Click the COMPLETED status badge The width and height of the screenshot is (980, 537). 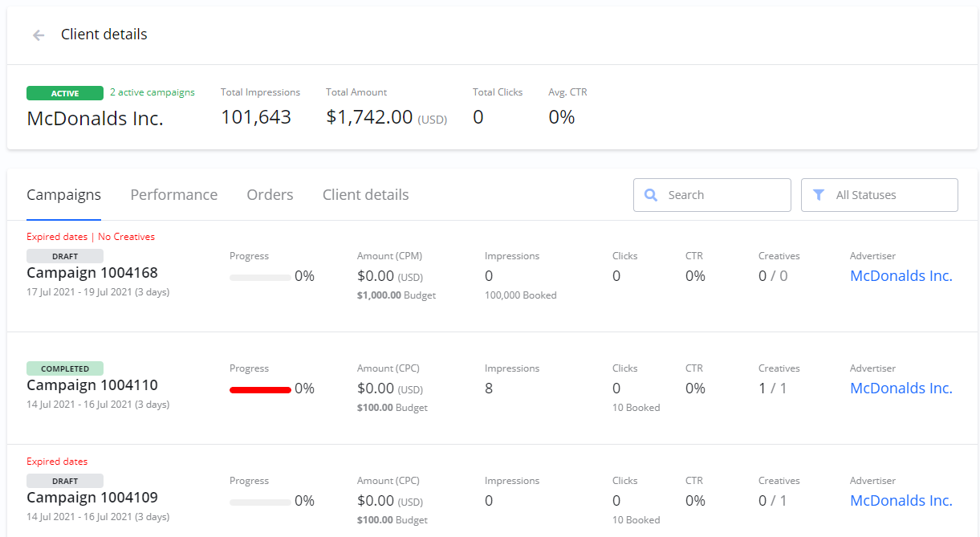tap(65, 368)
